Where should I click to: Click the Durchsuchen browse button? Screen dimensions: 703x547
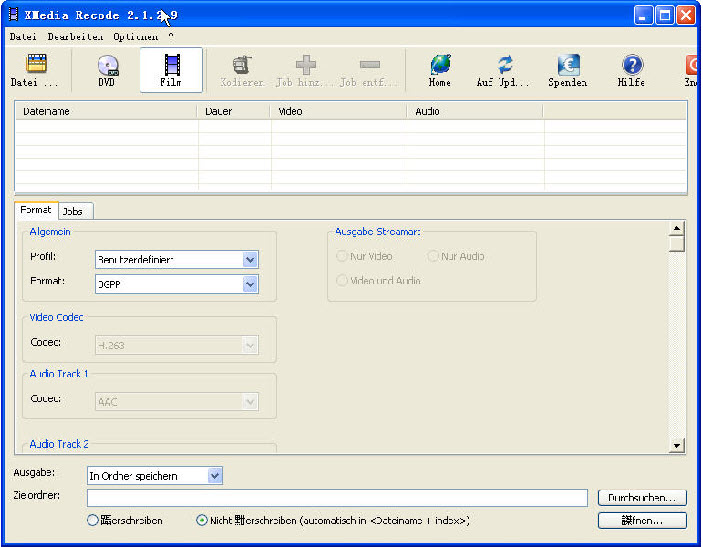point(642,497)
